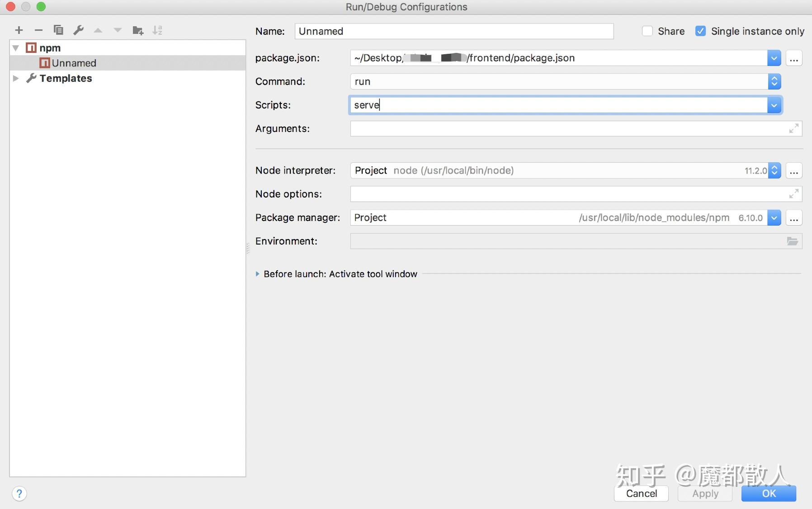Collapse the npm tree group
Screen dimensions: 812x509
coord(16,48)
